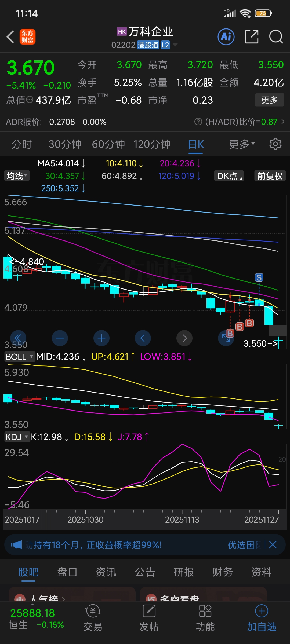Tap the BOLL UP:4.621 value

[x=113, y=357]
